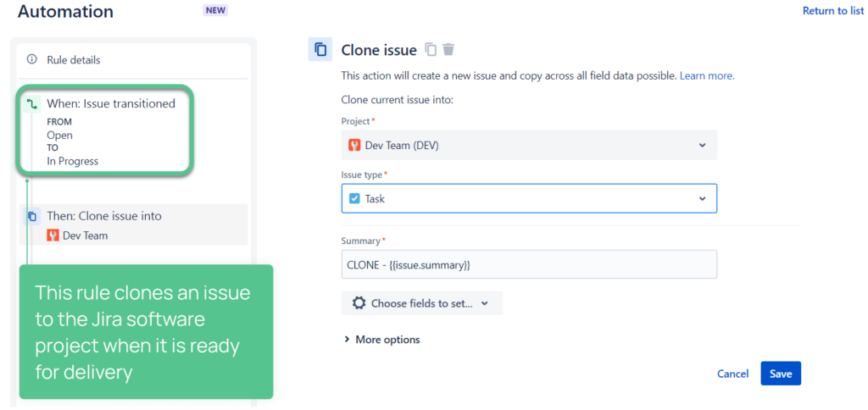Click the gear icon on Choose fields to set
868x410 pixels.
[359, 303]
